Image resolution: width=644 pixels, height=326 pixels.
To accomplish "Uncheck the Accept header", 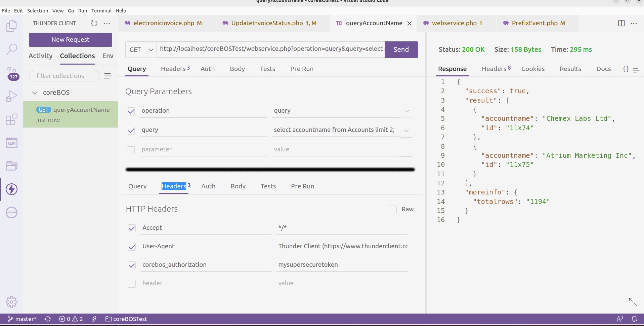I will click(x=132, y=228).
